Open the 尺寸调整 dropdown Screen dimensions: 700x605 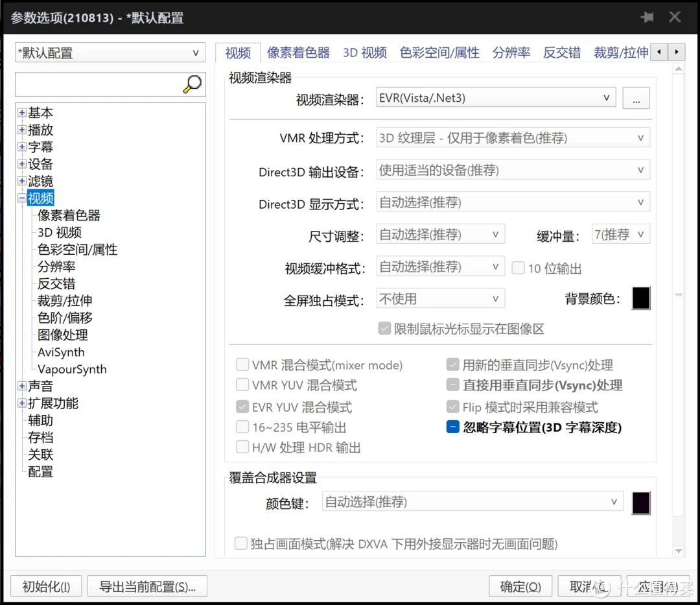pyautogui.click(x=441, y=234)
